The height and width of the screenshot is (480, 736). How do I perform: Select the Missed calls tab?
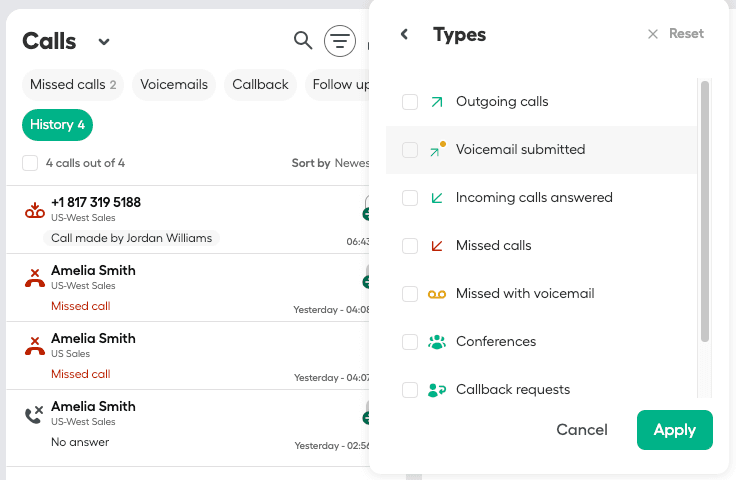click(73, 85)
